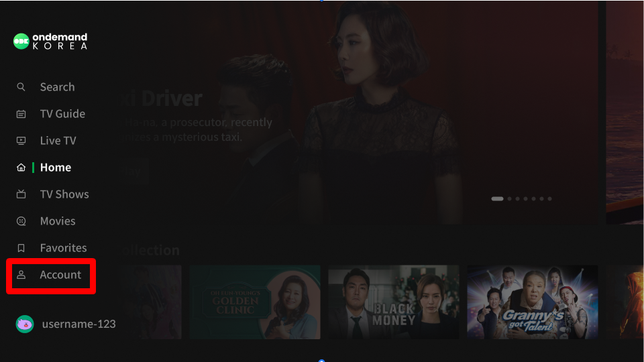Select the first active carousel indicator
The image size is (644, 362).
pyautogui.click(x=497, y=198)
